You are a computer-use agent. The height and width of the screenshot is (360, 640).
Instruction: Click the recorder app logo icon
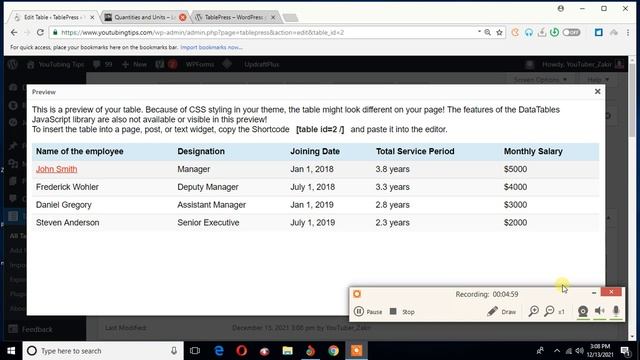pos(357,294)
